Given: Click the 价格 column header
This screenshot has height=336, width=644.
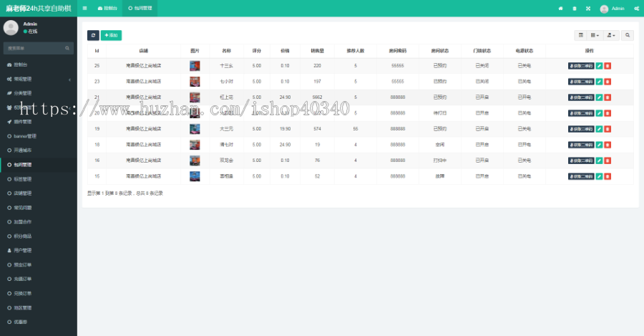Looking at the screenshot, I should [x=285, y=51].
